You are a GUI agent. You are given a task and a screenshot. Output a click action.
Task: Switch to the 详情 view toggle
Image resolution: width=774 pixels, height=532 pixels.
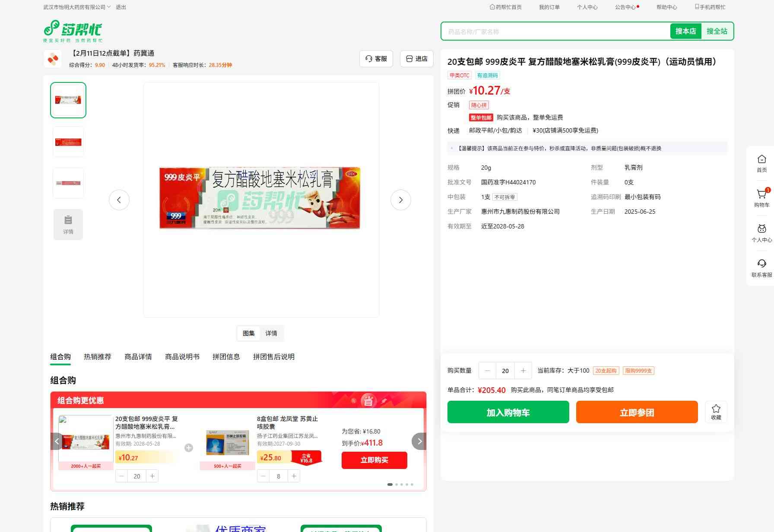271,333
